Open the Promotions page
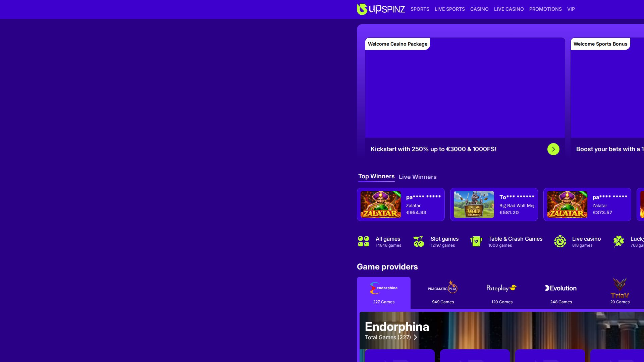 click(545, 9)
